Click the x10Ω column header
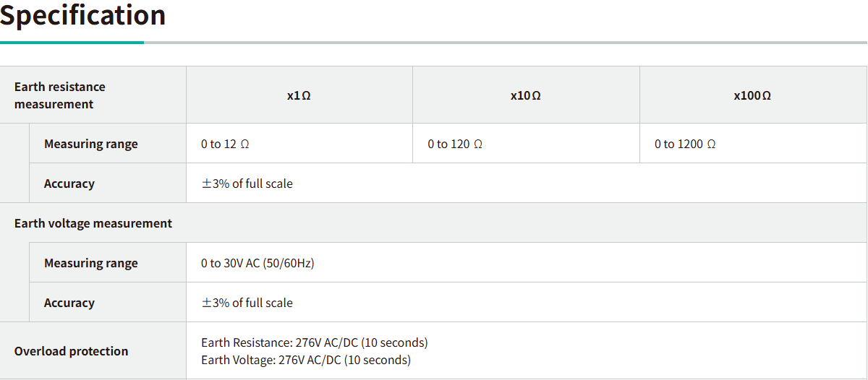The image size is (868, 380). (x=525, y=95)
